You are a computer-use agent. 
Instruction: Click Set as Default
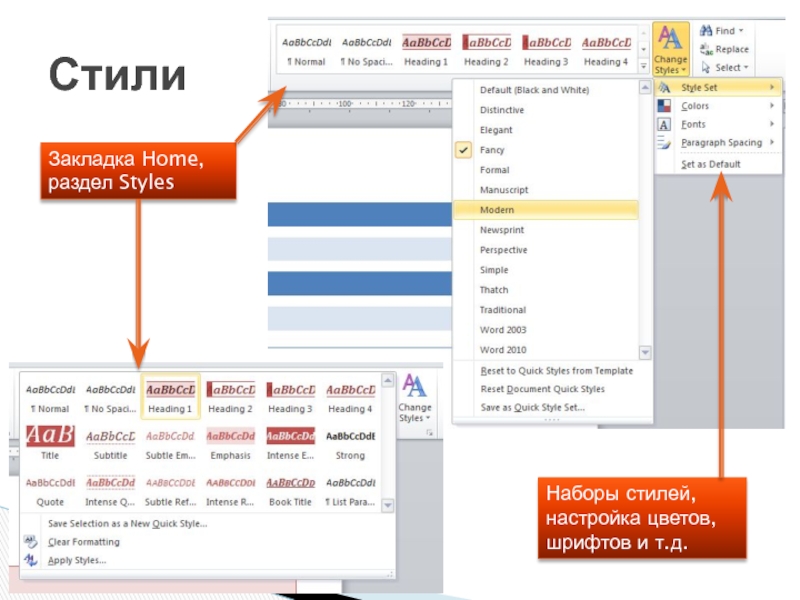[x=710, y=164]
